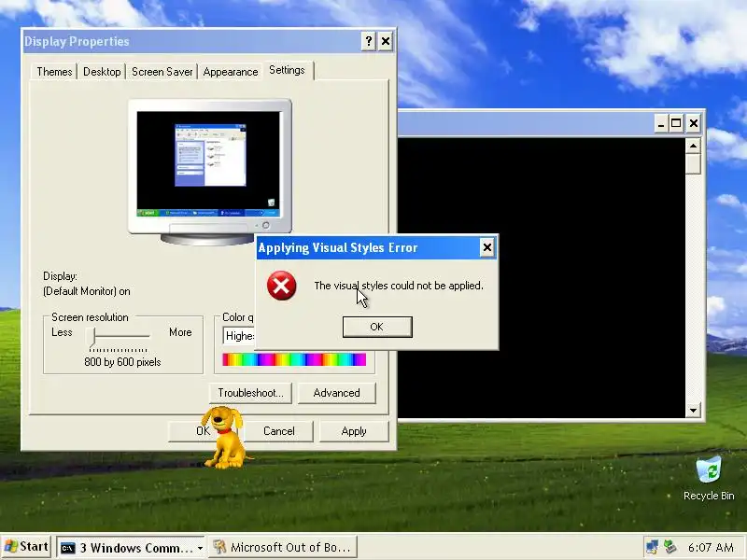
Task: Select the Settings tab
Action: 287,70
